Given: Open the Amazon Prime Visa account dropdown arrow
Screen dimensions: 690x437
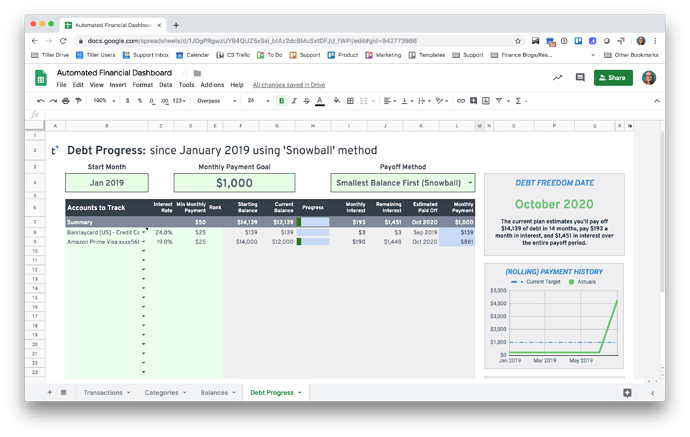Looking at the screenshot, I should coord(143,242).
